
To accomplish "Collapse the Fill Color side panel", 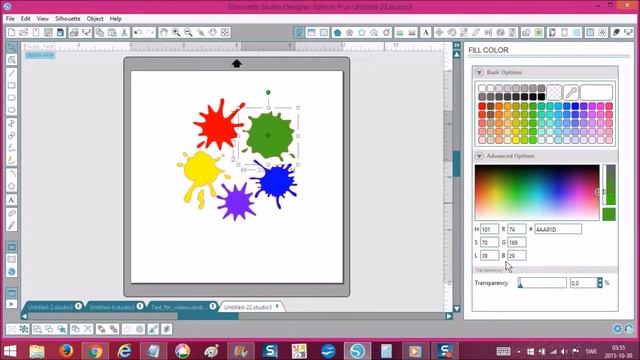I will pos(457,45).
